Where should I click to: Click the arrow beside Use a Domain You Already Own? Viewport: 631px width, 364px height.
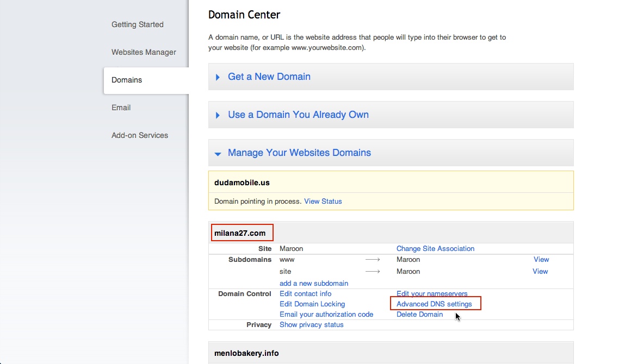pos(218,115)
